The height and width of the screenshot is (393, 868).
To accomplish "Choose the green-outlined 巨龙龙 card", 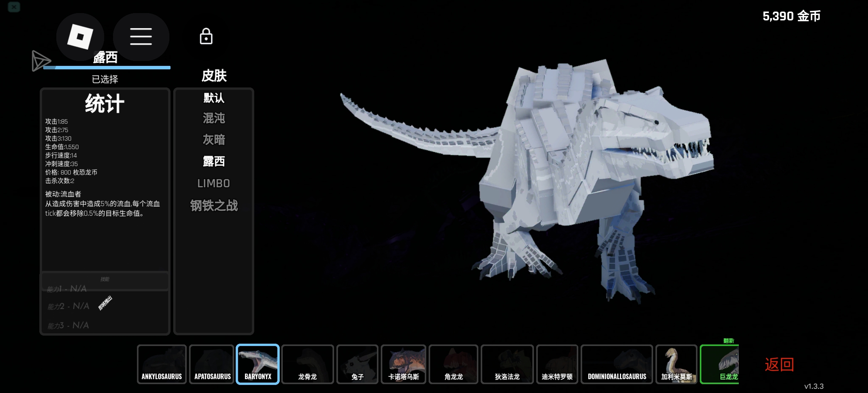I will coord(720,364).
